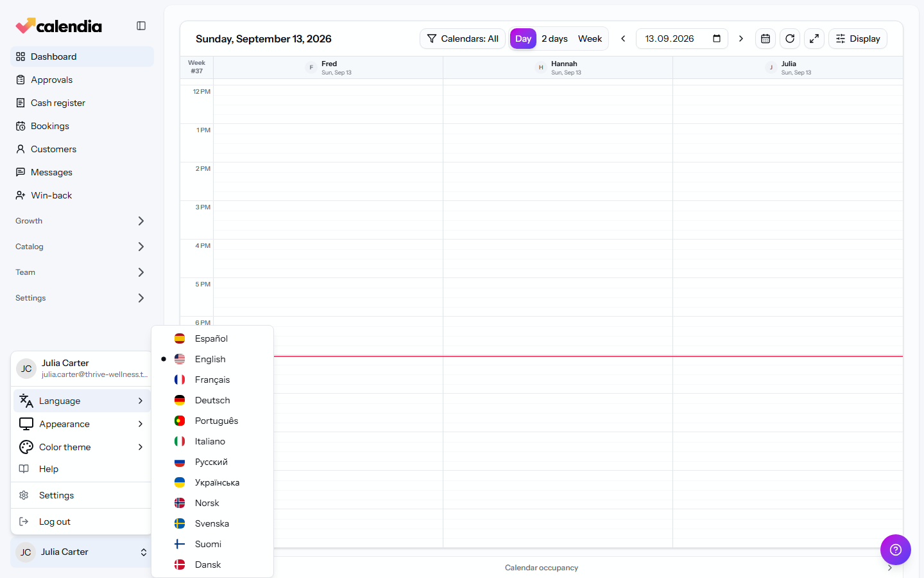Viewport: 924px width, 578px height.
Task: Open Messages page
Action: click(x=82, y=172)
